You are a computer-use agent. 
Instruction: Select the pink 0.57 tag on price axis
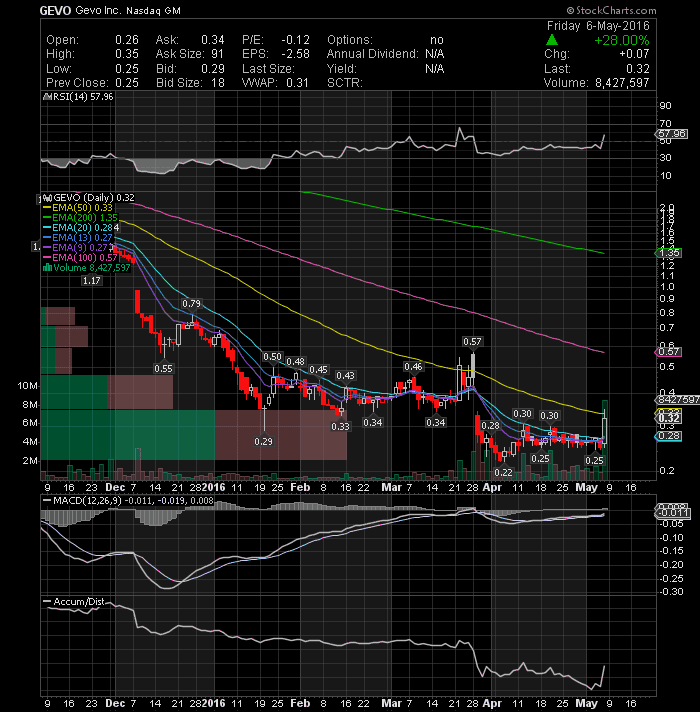click(669, 352)
